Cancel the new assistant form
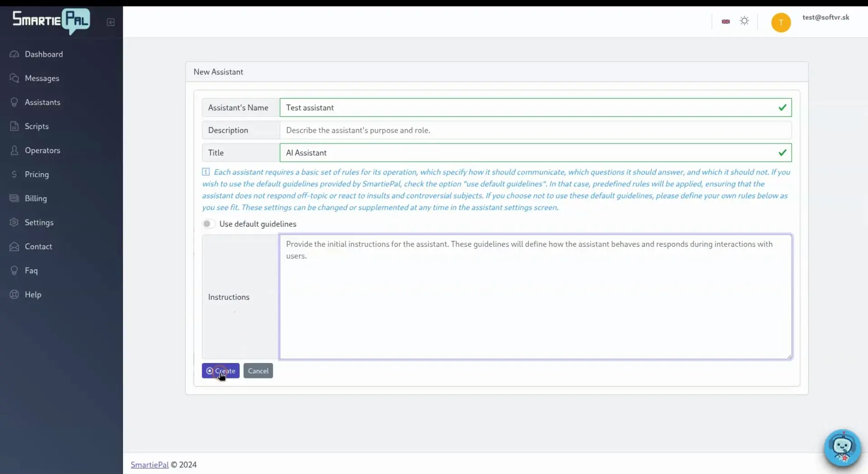 click(x=258, y=370)
